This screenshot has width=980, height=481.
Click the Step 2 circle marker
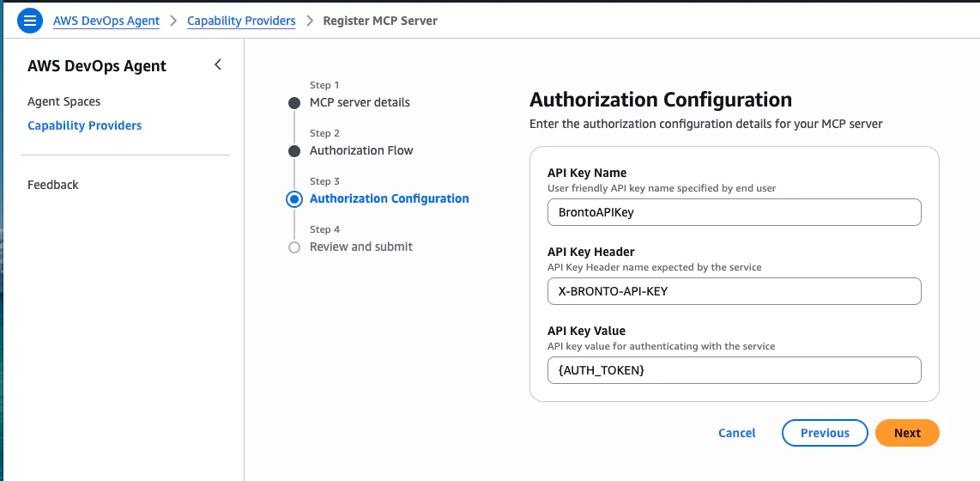point(294,151)
